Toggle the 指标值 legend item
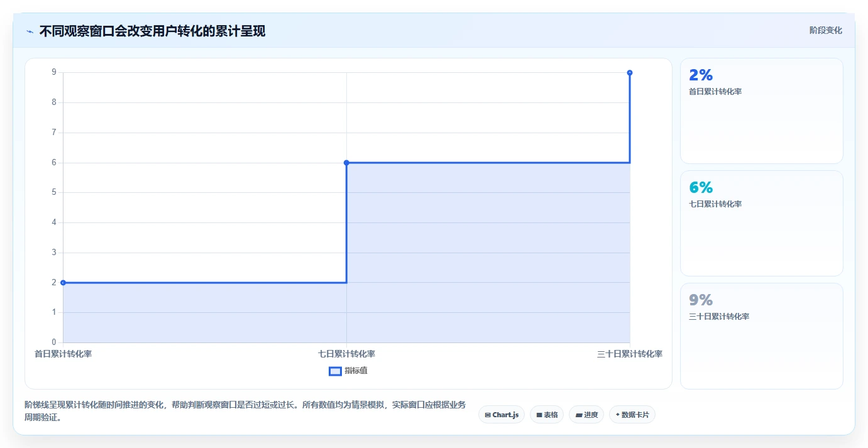 [x=348, y=371]
